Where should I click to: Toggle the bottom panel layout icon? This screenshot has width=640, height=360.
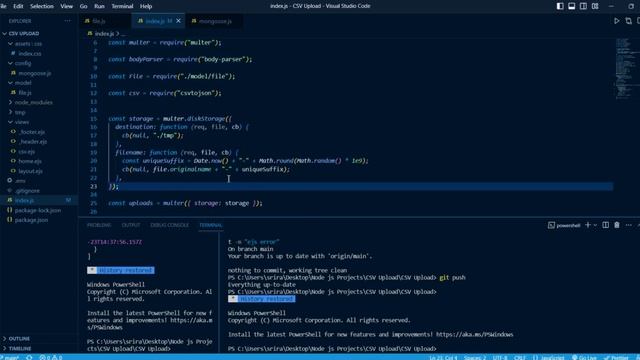coord(572,6)
